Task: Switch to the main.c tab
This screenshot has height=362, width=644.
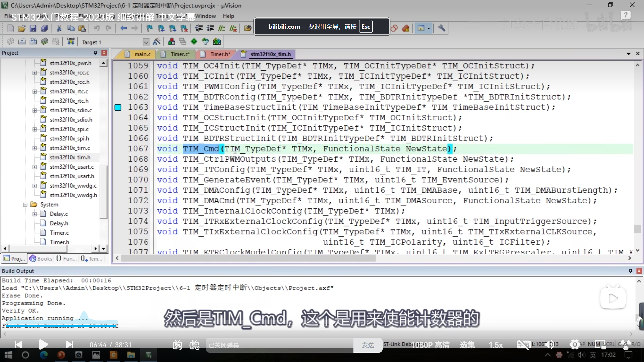Action: click(x=142, y=54)
